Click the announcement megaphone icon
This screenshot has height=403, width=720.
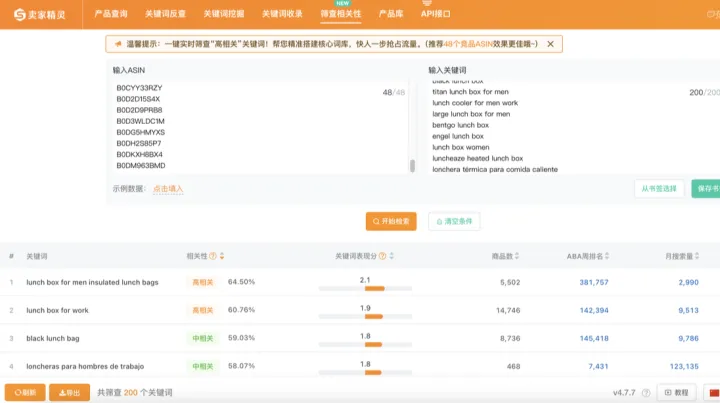tap(118, 44)
